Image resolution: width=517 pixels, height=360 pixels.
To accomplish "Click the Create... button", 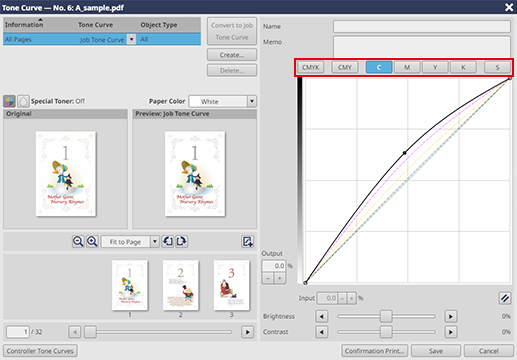I will (232, 55).
